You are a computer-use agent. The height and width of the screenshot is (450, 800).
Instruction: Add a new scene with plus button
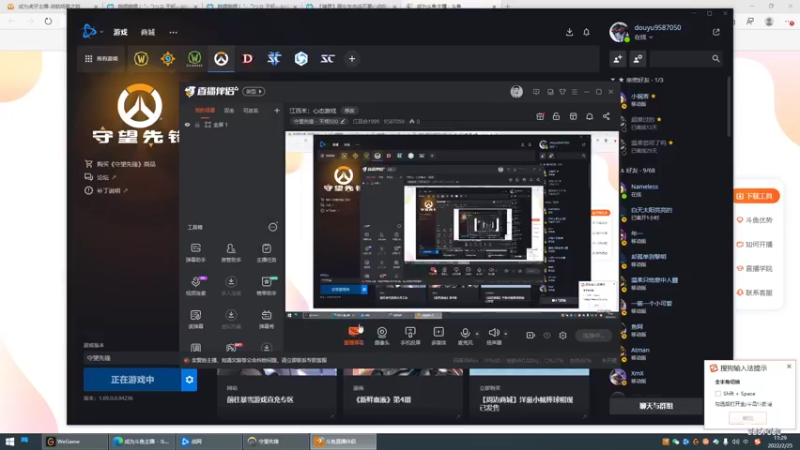point(277,110)
